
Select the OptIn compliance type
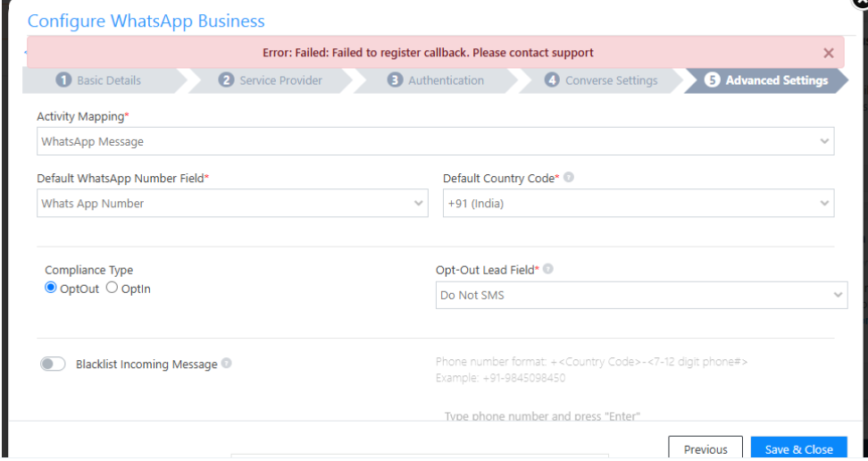[113, 288]
